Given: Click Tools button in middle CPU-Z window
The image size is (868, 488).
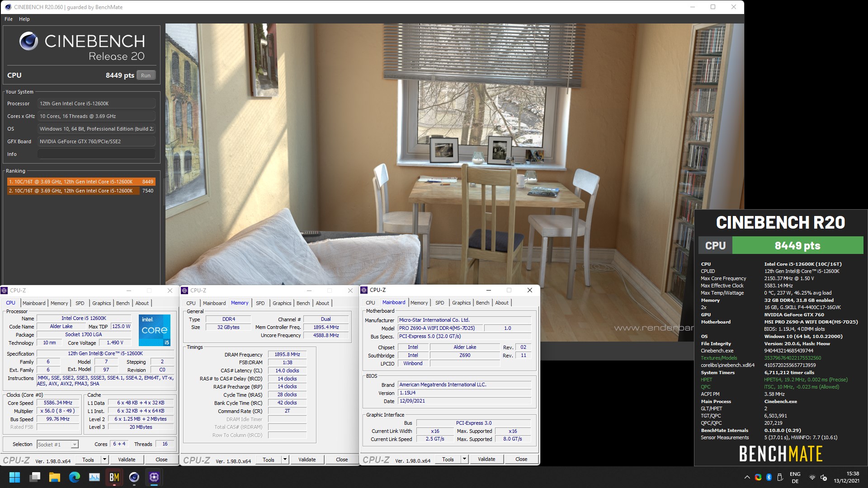Looking at the screenshot, I should (x=269, y=460).
